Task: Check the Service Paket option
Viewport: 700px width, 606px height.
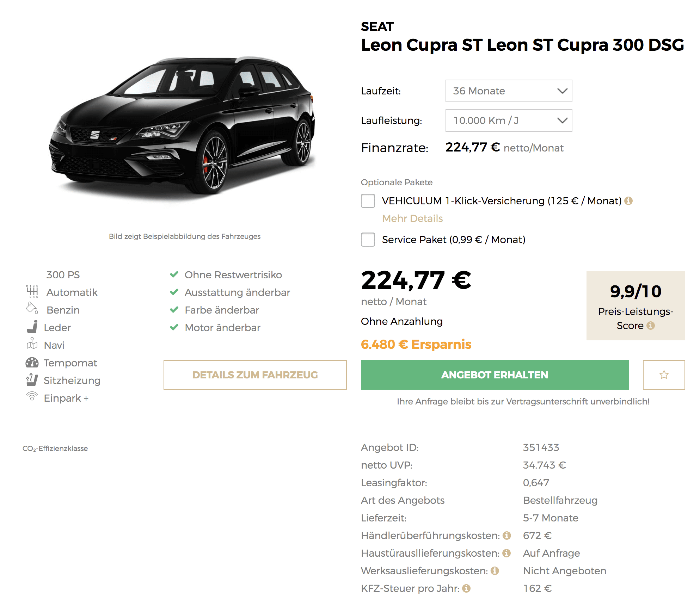Action: (x=368, y=240)
